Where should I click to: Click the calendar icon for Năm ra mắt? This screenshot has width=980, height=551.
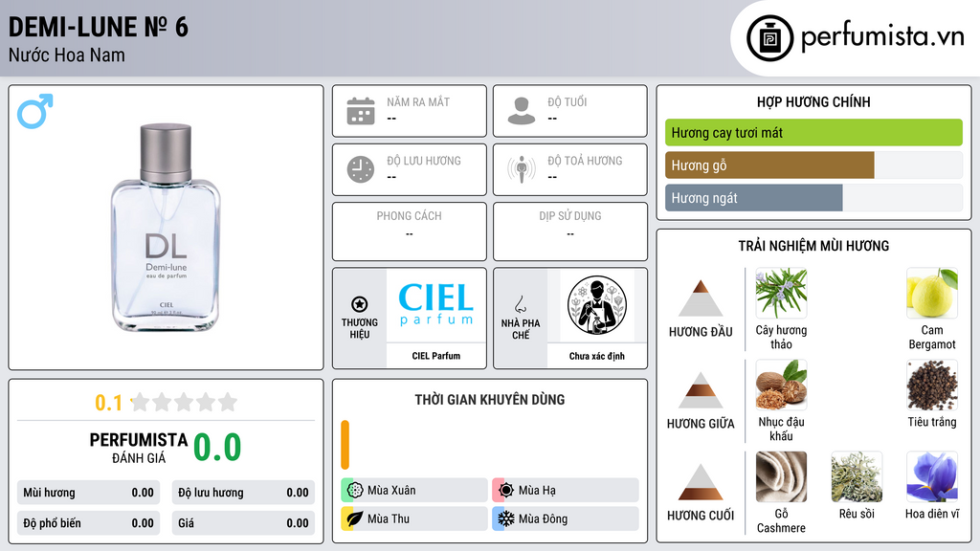tap(361, 111)
